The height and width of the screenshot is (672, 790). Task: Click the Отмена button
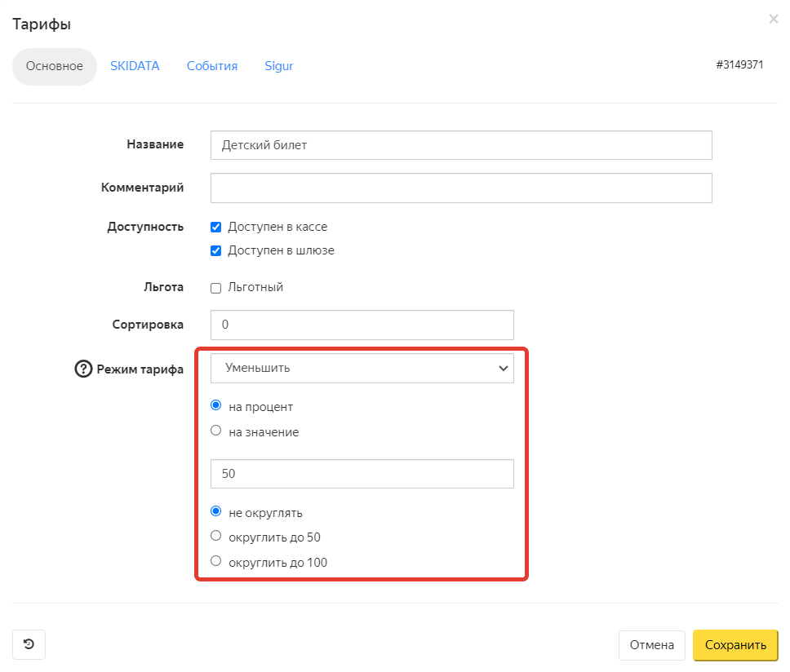[651, 645]
